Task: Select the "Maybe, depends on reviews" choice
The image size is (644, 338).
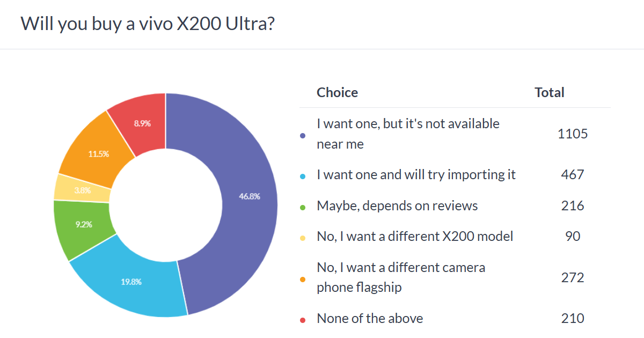Action: (x=397, y=205)
